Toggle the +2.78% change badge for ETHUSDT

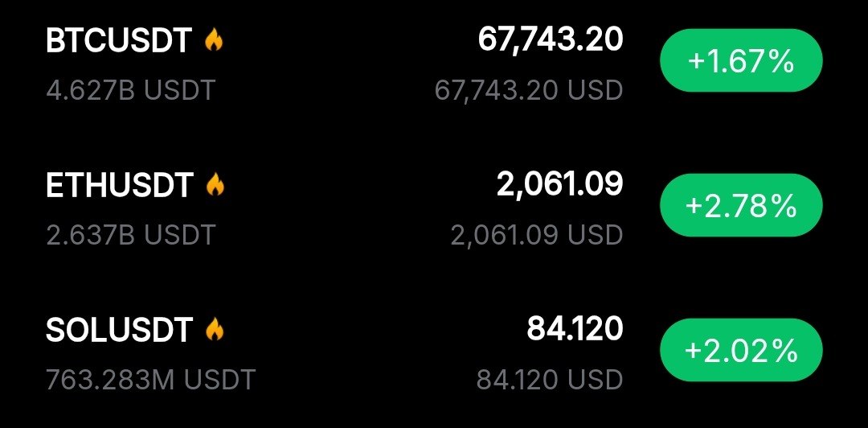coord(740,206)
